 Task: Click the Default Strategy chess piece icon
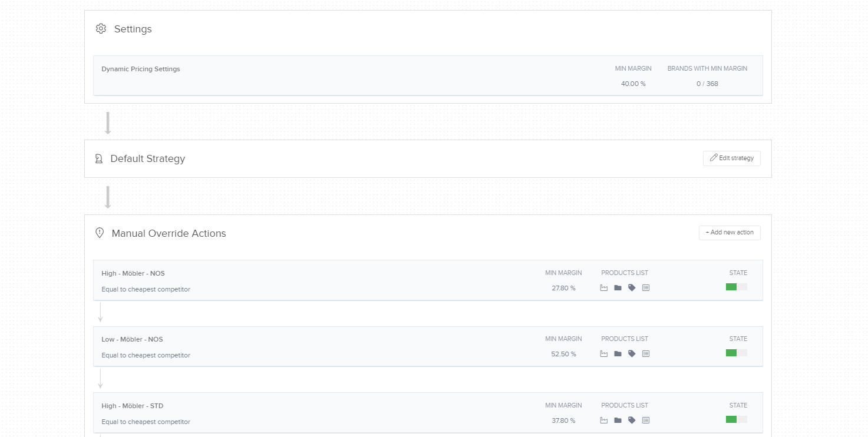pyautogui.click(x=99, y=158)
